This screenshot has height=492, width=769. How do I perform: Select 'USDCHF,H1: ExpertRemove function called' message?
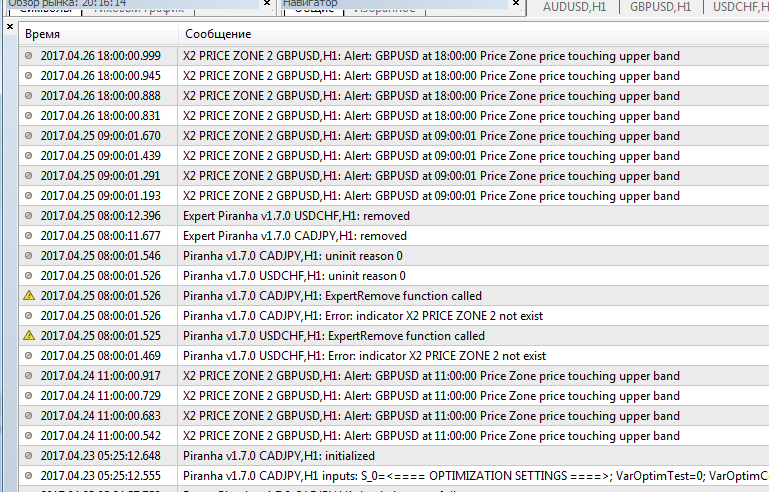394,336
